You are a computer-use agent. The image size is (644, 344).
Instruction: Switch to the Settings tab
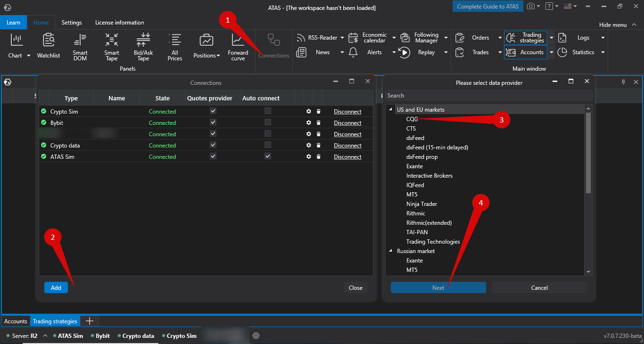[x=72, y=23]
